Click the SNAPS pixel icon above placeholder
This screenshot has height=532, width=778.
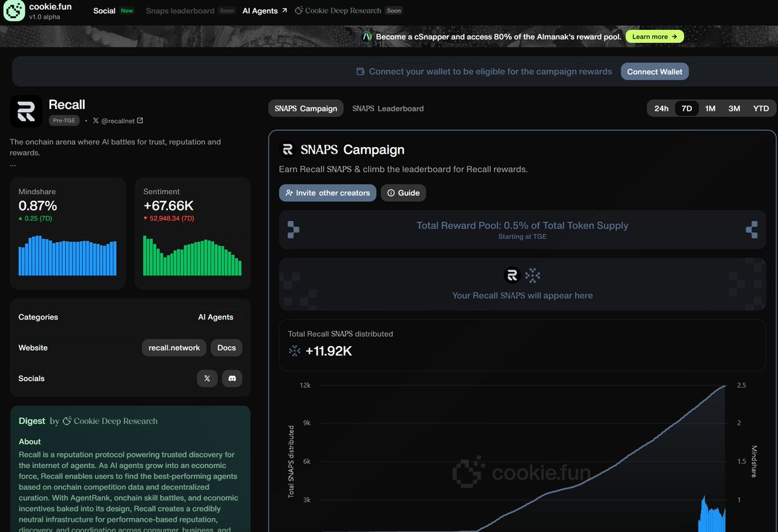(x=532, y=275)
